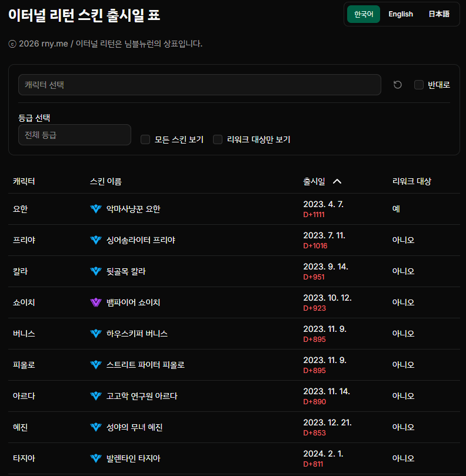Click the D+1111 day counter
Screen dimensions: 466x476
pos(314,215)
